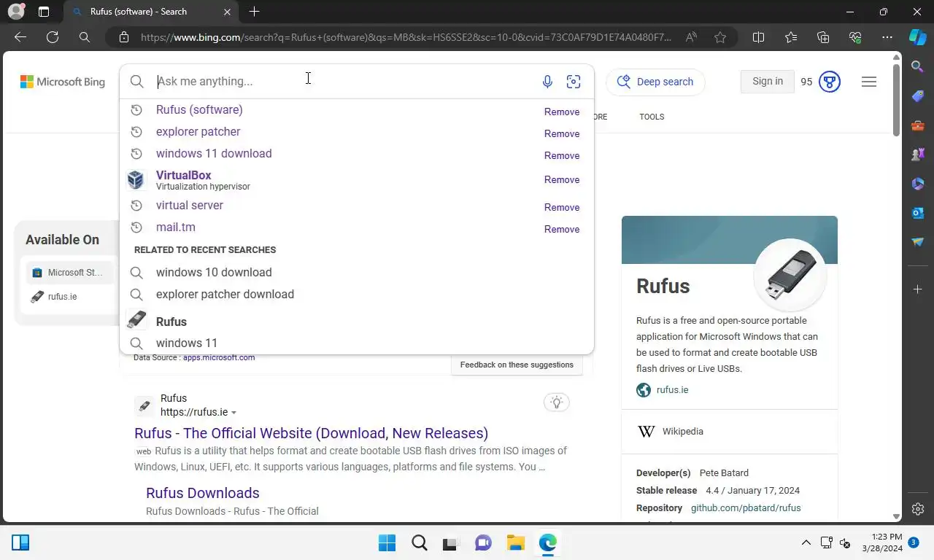Open the TOOLS menu item
The image size is (934, 560).
tap(652, 117)
